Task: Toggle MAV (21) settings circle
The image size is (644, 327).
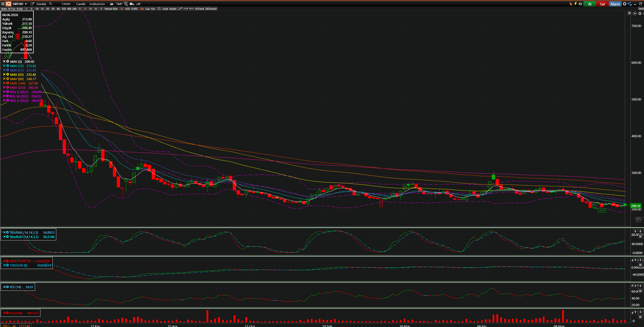Action: pos(8,70)
